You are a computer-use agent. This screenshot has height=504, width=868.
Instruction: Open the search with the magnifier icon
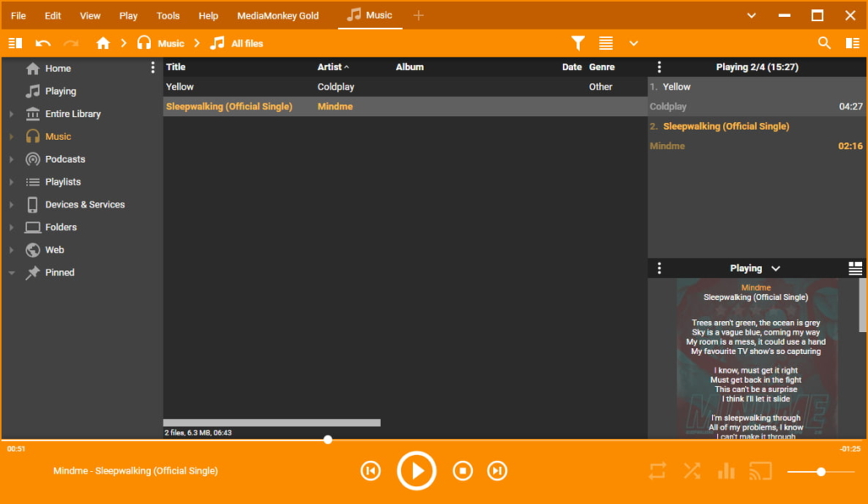823,42
